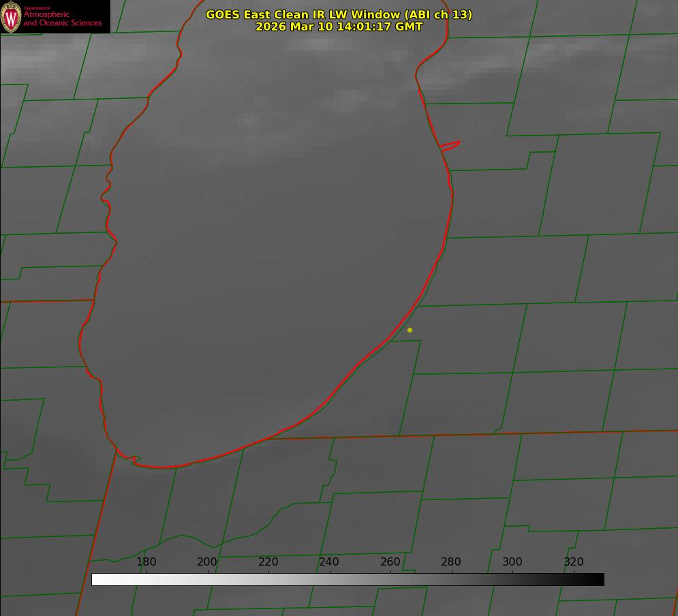
Task: Click the 260 colorbar label
Action: (x=390, y=562)
